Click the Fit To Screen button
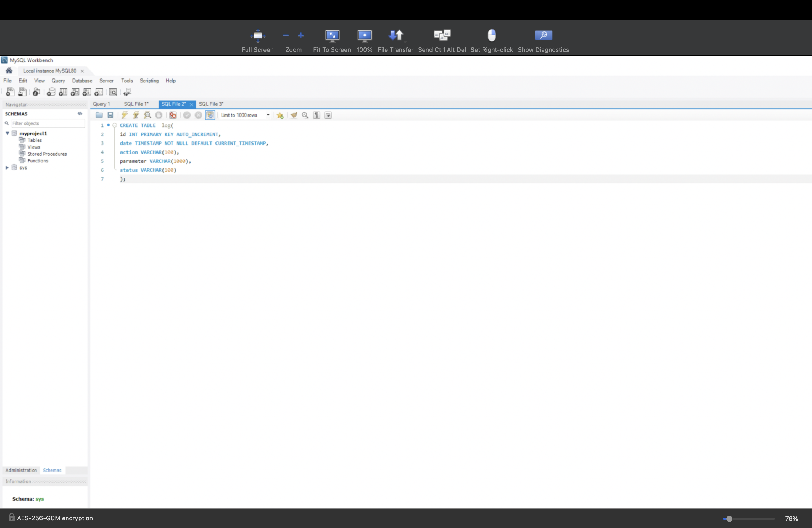Image resolution: width=812 pixels, height=528 pixels. tap(332, 41)
